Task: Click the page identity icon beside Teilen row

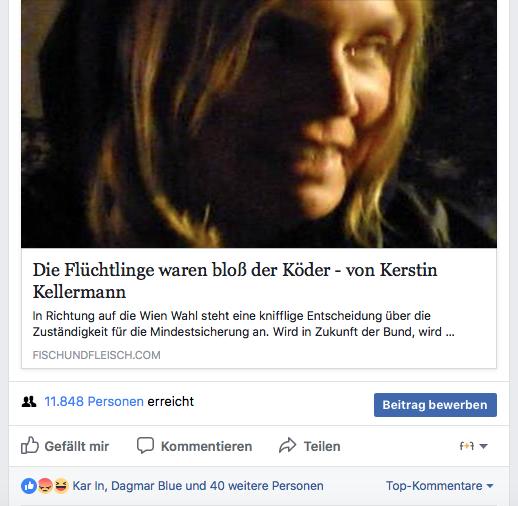Action: [467, 446]
